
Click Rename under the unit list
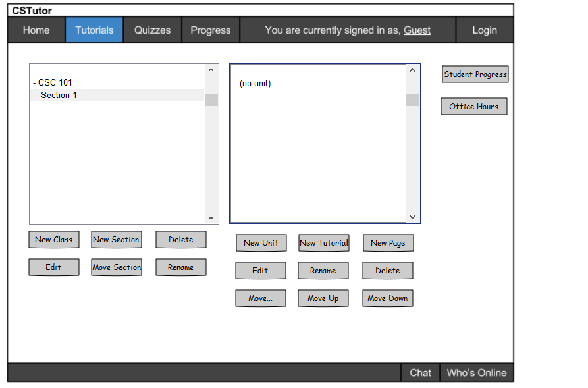323,271
